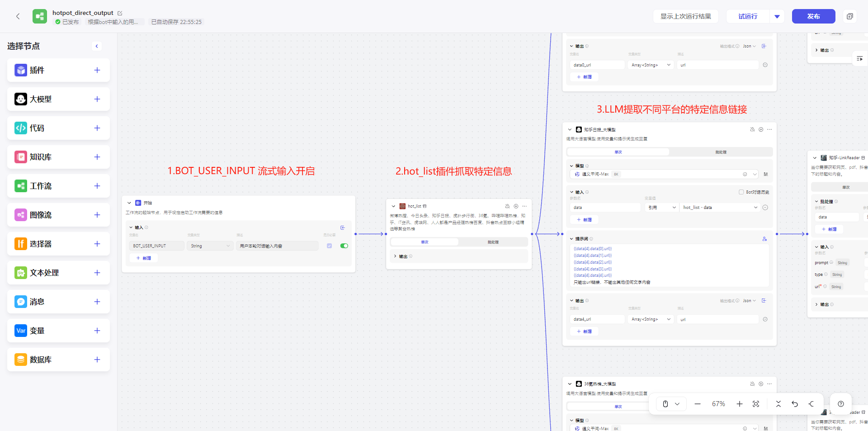Edit the hotpot_direct_output workflow name

click(x=120, y=13)
